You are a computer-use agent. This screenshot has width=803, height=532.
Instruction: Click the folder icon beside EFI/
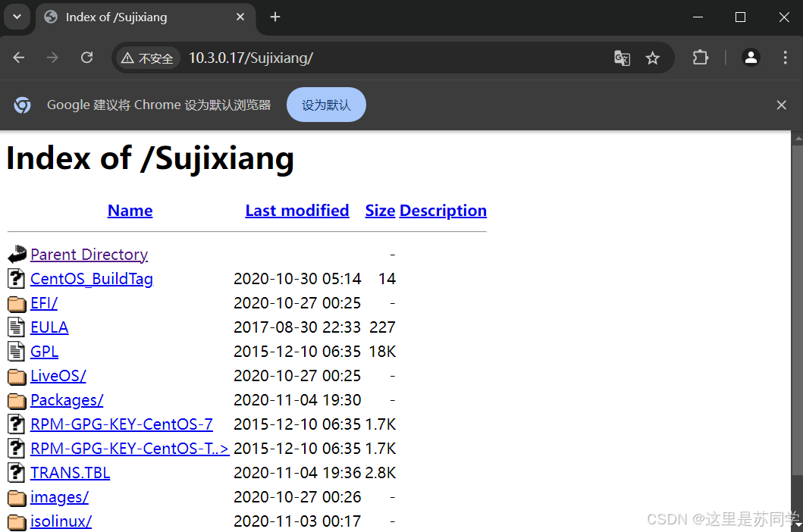click(17, 304)
